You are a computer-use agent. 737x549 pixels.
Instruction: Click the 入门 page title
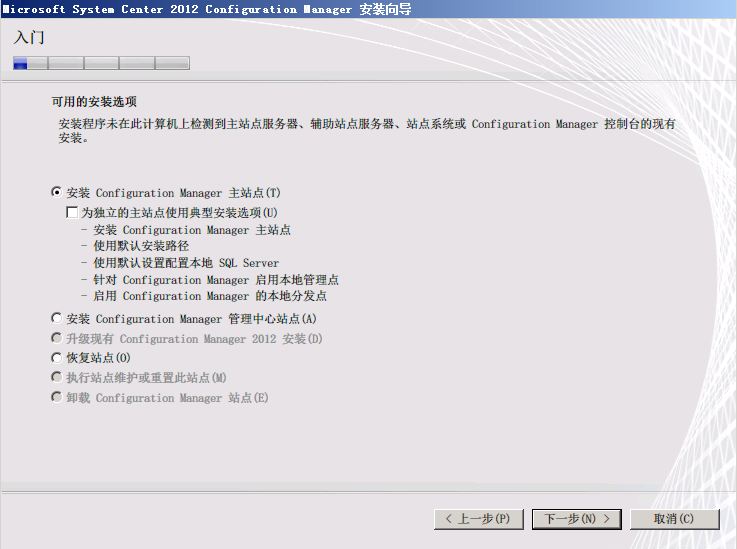tap(29, 37)
